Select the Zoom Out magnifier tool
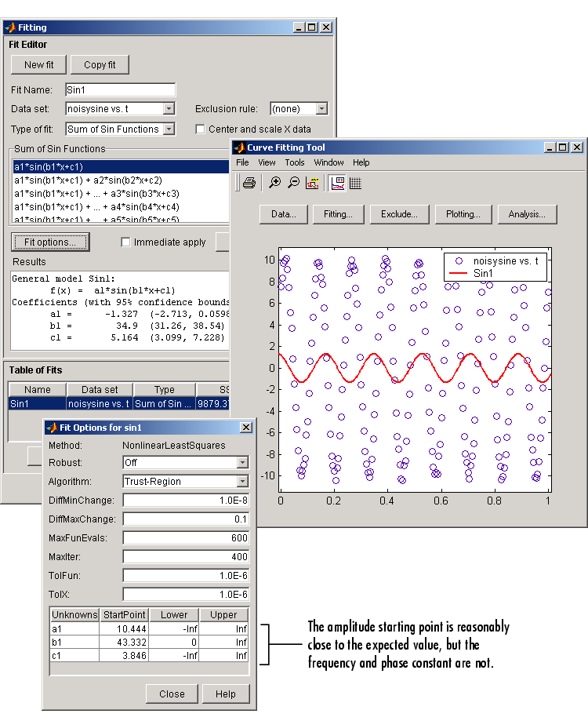Screen dimensions: 588x721 coord(293,183)
